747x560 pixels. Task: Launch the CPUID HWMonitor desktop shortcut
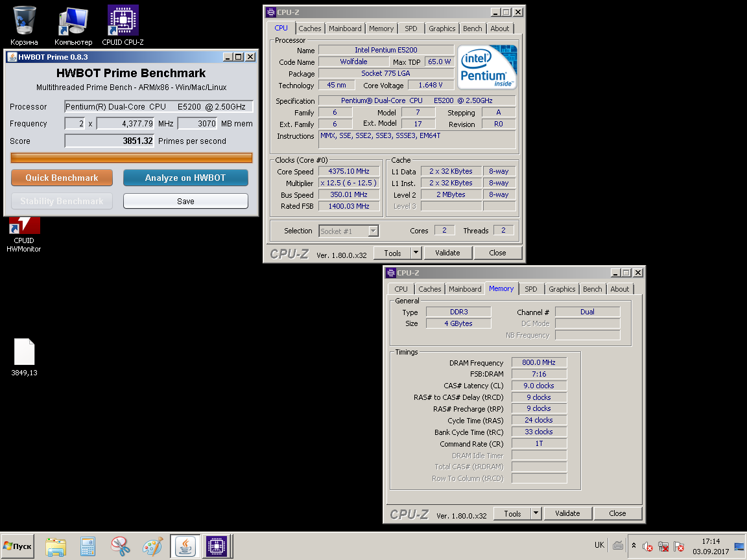[24, 234]
